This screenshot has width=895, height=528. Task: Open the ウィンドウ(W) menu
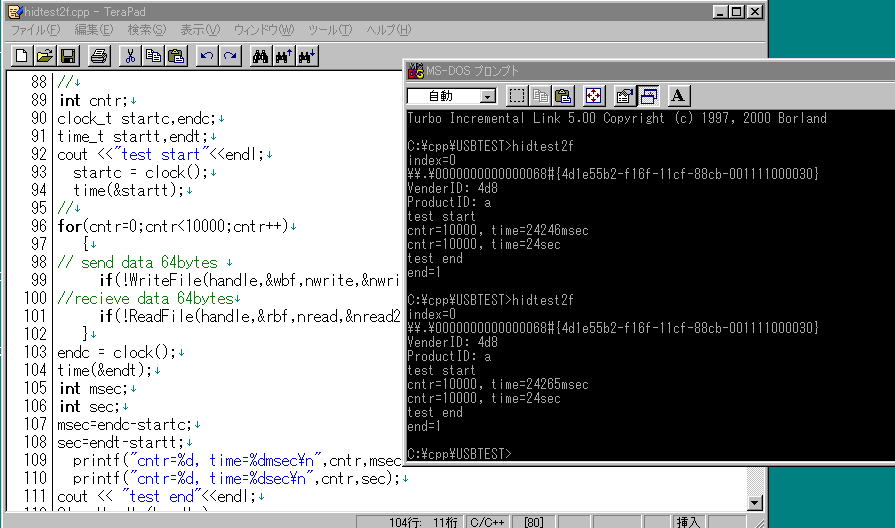[264, 30]
